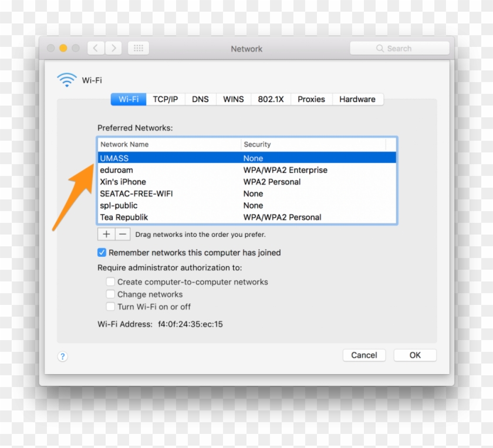The image size is (493, 448).
Task: Enable Create computer-to-computer networks authorization
Action: click(110, 281)
